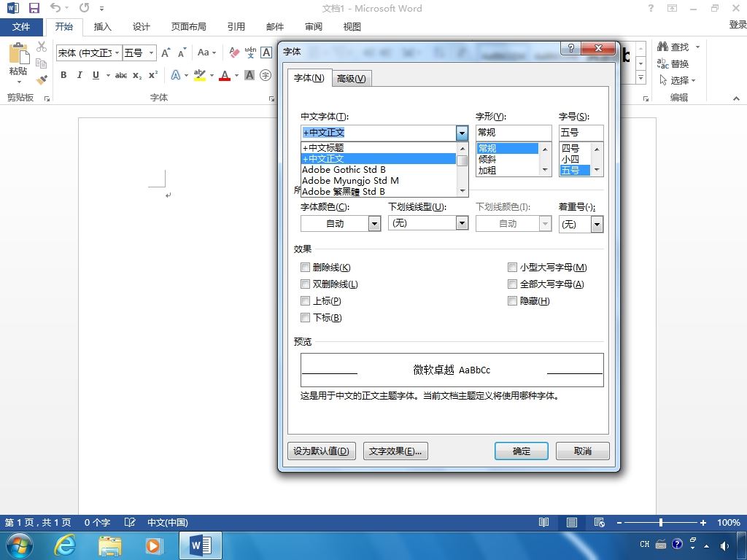The width and height of the screenshot is (747, 560).
Task: Choose Adobe Gothic Std B font
Action: tap(379, 169)
